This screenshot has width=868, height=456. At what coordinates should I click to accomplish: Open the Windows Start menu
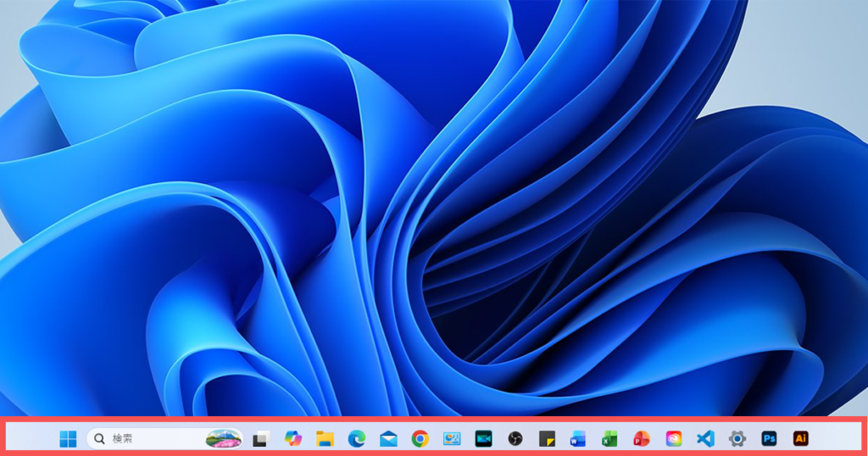68,438
